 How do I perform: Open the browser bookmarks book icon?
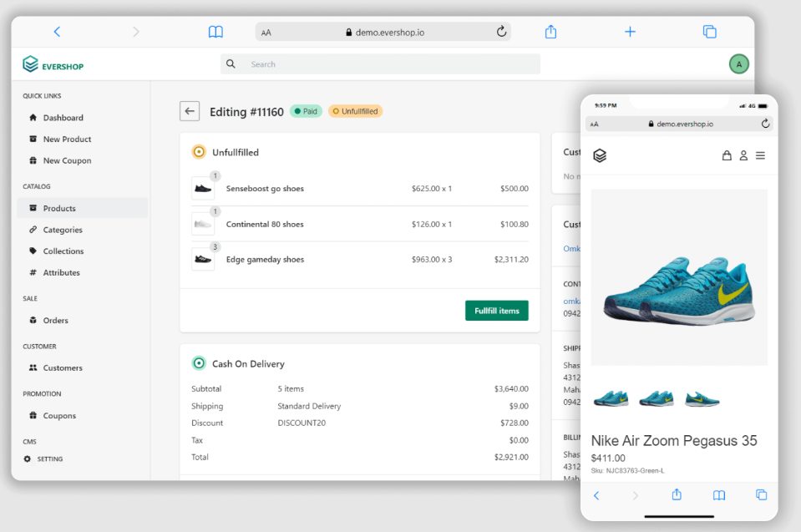pos(215,32)
